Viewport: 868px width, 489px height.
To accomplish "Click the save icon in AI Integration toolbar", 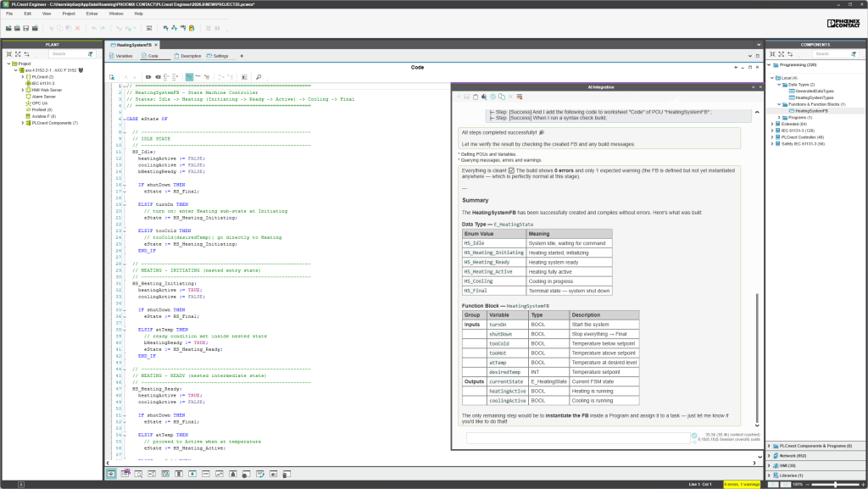I will [x=467, y=97].
